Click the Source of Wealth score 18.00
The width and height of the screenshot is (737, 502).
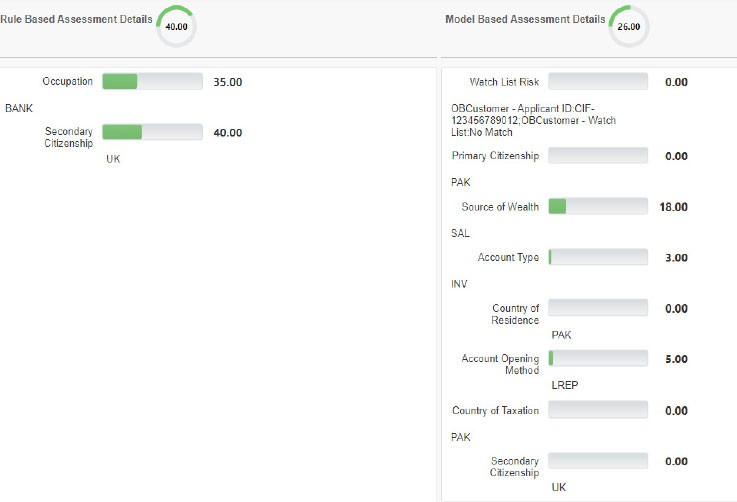coord(674,207)
